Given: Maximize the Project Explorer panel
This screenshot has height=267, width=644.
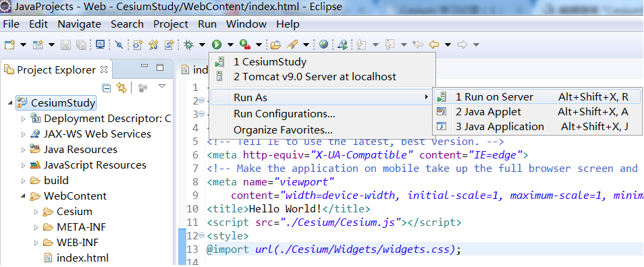Looking at the screenshot, I should pos(160,67).
